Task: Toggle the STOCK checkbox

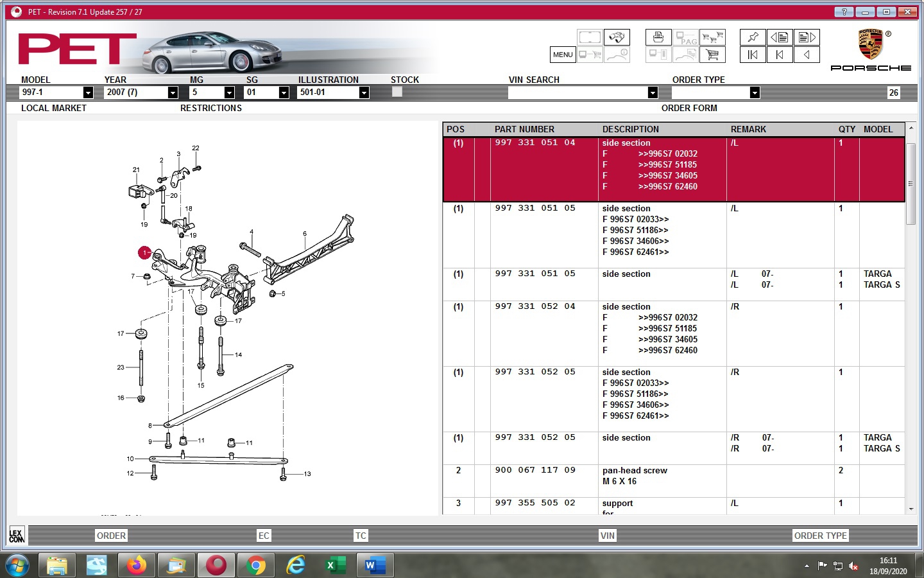Action: coord(397,92)
